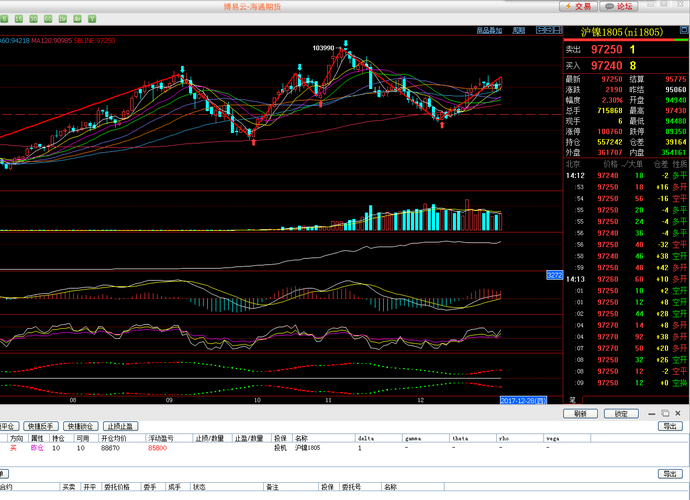Select the 60-minute period icon

pyautogui.click(x=48, y=19)
